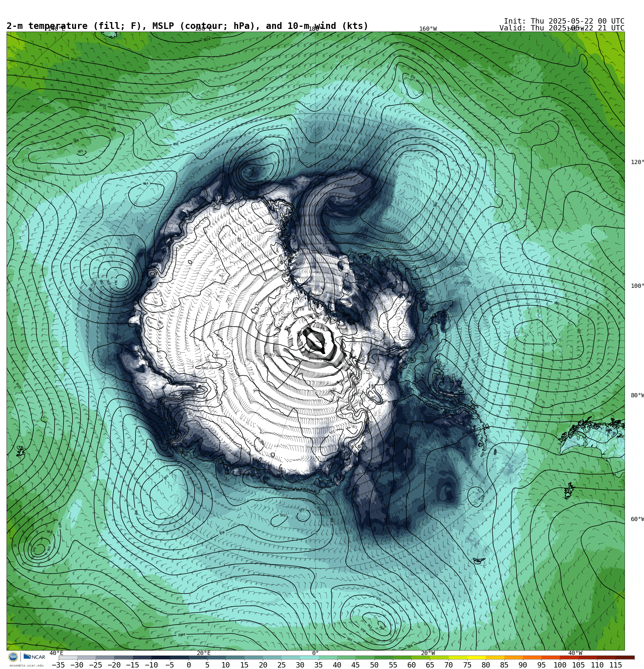The height and width of the screenshot is (669, 644).
Task: Click the −10 colorbar tick label
Action: [x=151, y=665]
